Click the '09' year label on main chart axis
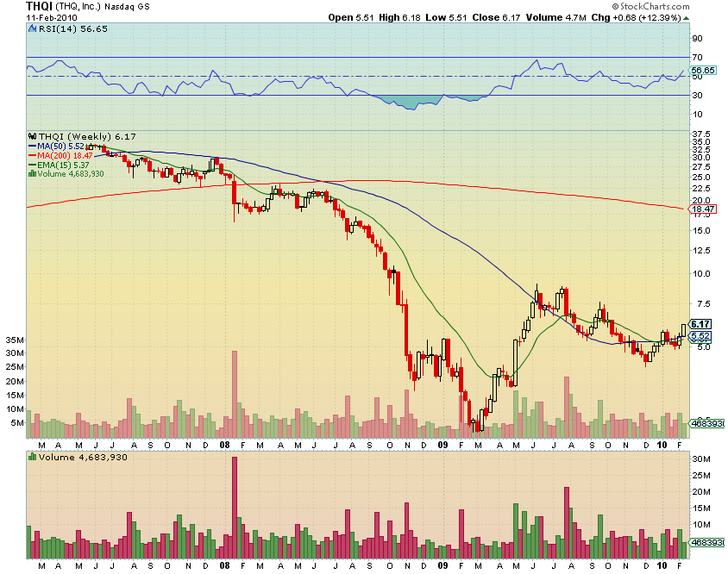This screenshot has height=574, width=728. click(x=443, y=445)
